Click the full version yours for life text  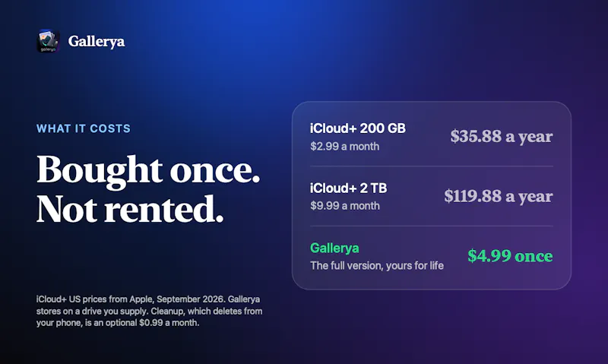(x=376, y=265)
